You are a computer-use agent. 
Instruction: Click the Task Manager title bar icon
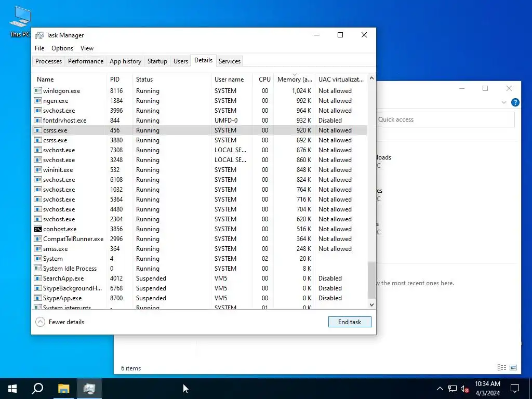pyautogui.click(x=39, y=35)
